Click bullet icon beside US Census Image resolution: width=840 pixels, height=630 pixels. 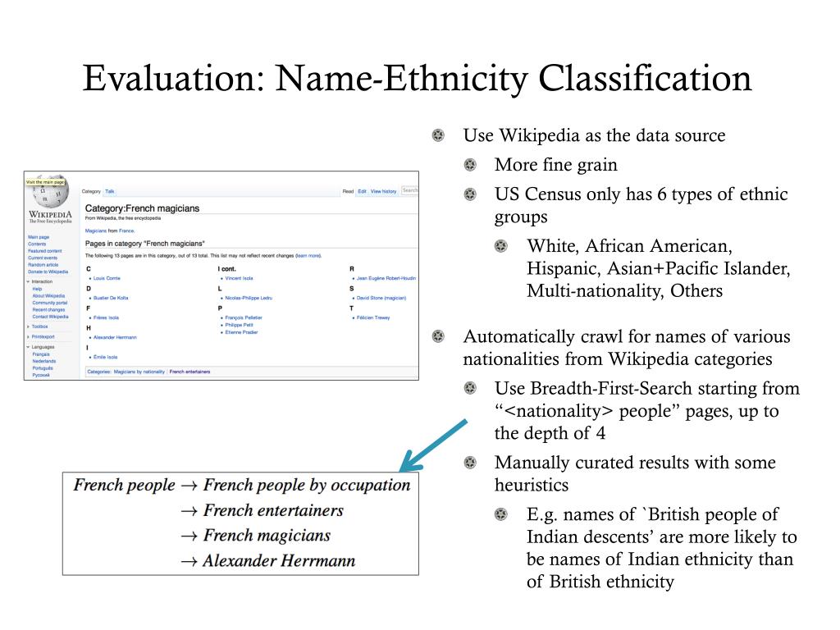tap(470, 194)
